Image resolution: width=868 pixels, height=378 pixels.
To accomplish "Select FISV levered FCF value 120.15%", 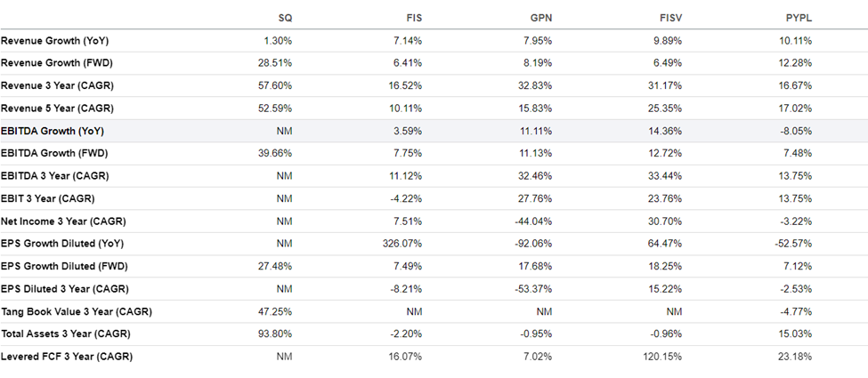I will click(x=666, y=357).
